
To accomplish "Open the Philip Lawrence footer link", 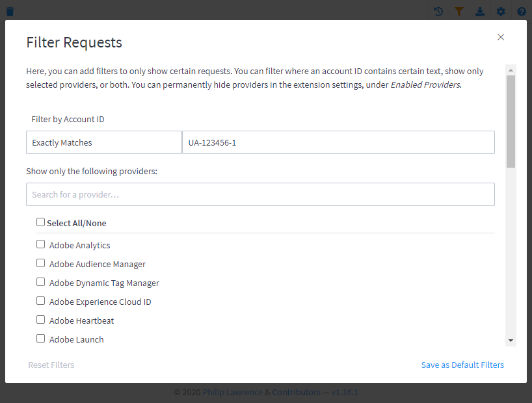I will pos(232,393).
